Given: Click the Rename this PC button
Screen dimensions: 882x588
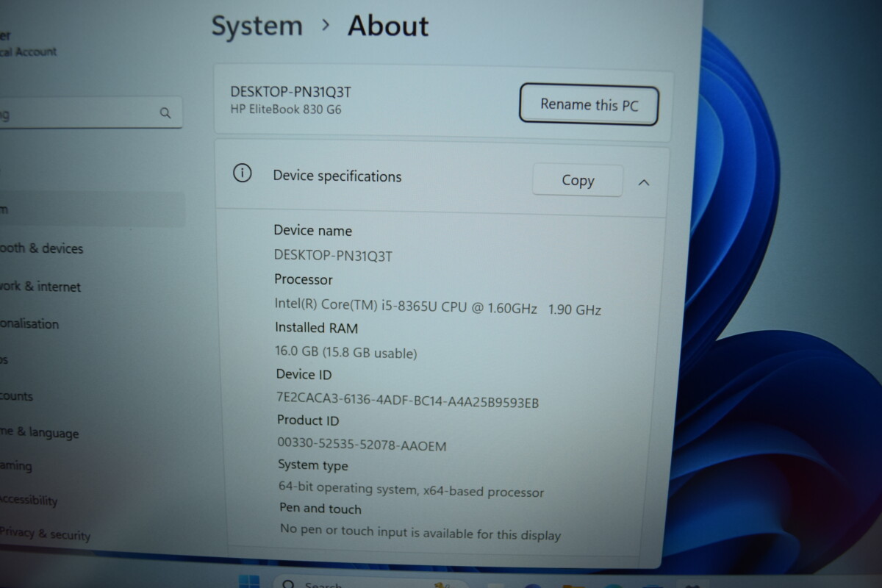Looking at the screenshot, I should click(x=589, y=104).
